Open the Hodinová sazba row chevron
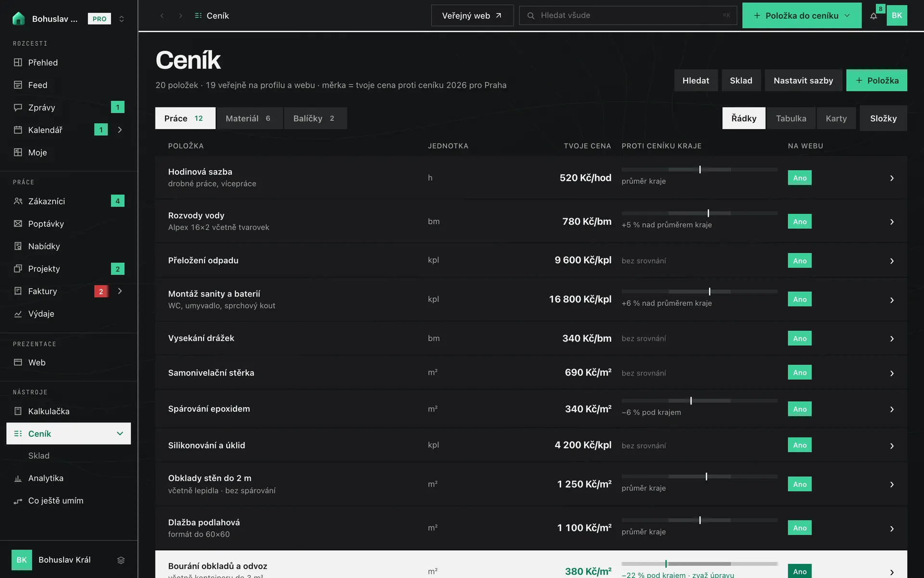 pyautogui.click(x=892, y=178)
